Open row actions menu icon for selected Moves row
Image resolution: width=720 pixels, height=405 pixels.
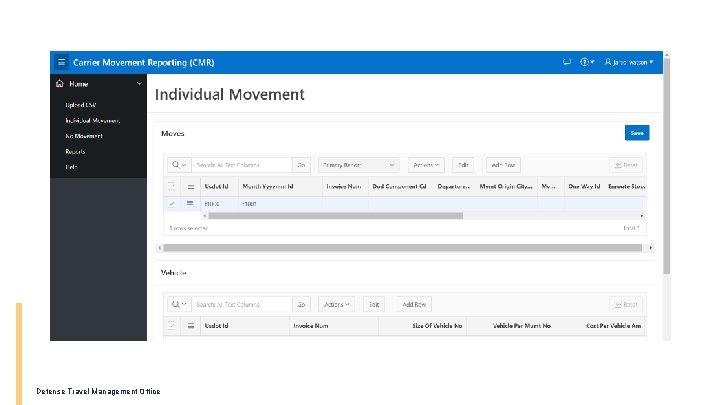click(188, 203)
